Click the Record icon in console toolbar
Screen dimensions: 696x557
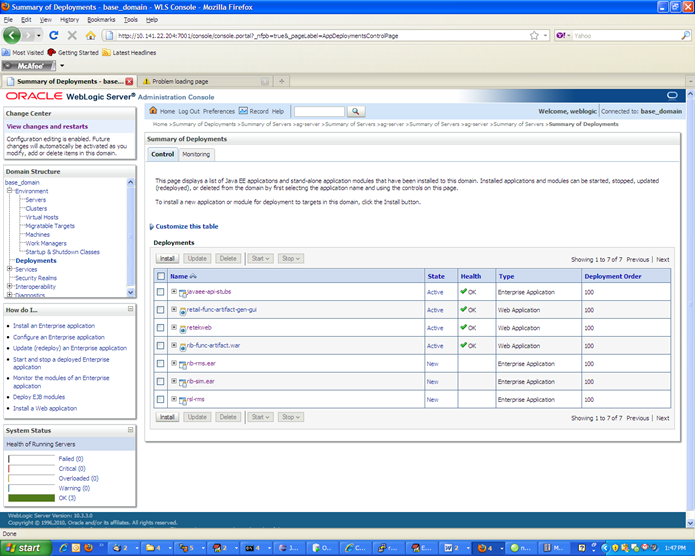(x=243, y=111)
